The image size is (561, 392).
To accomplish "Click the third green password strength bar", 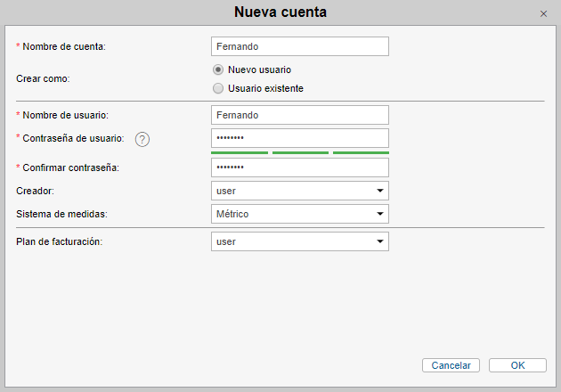I will [361, 153].
